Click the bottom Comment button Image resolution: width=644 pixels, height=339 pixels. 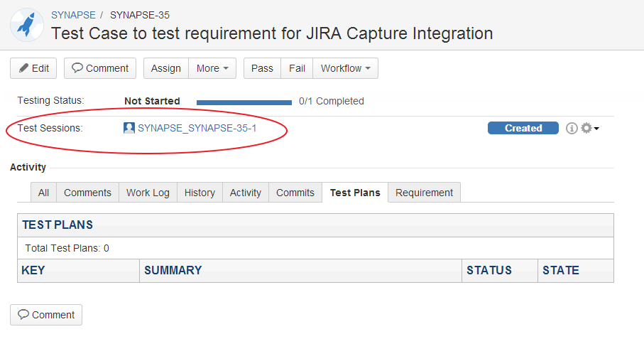click(46, 315)
